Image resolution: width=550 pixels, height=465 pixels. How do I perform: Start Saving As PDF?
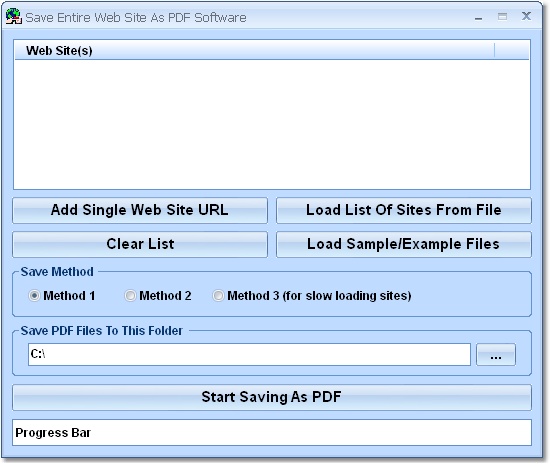coord(272,397)
